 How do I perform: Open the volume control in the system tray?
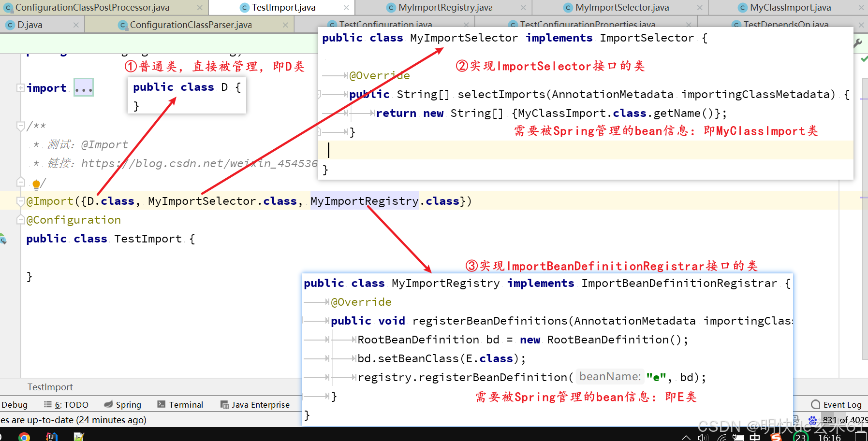[x=703, y=438]
